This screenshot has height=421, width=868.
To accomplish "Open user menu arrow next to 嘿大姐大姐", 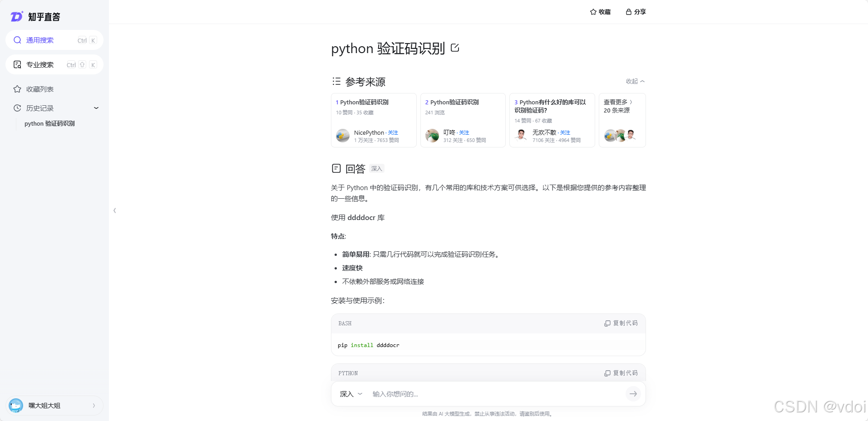I will tap(94, 406).
